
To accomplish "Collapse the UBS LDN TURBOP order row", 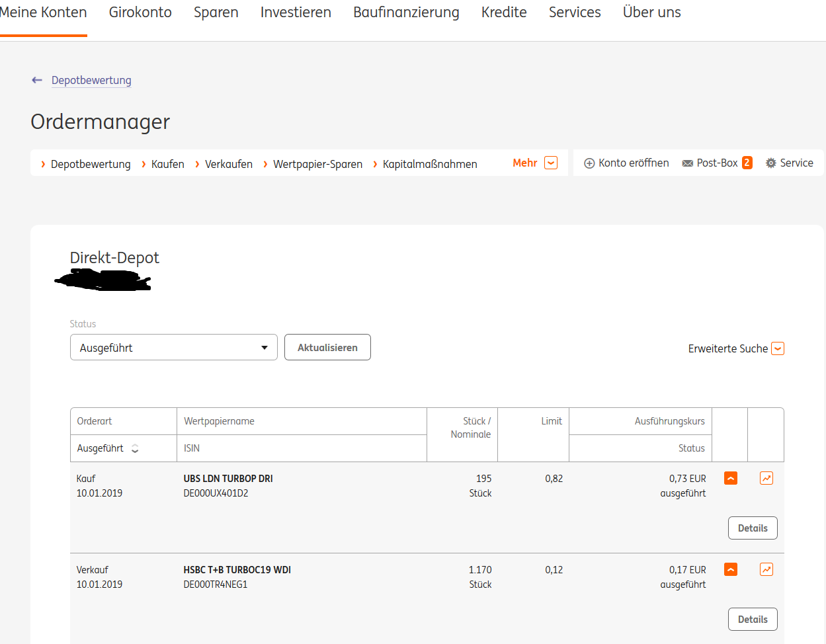I will pos(731,478).
